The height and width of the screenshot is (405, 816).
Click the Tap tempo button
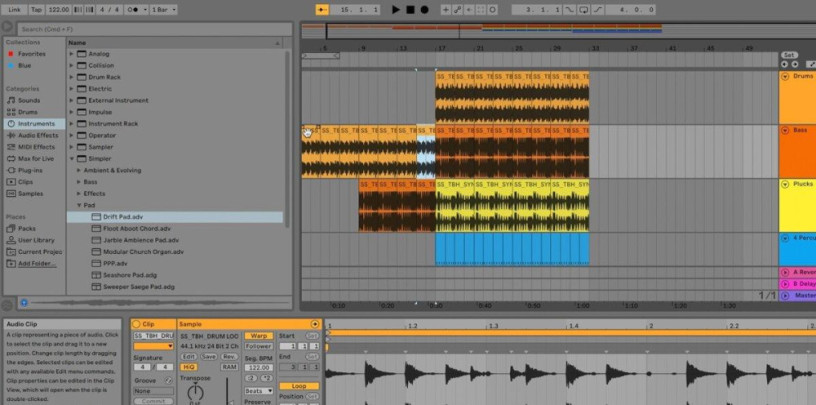(36, 9)
